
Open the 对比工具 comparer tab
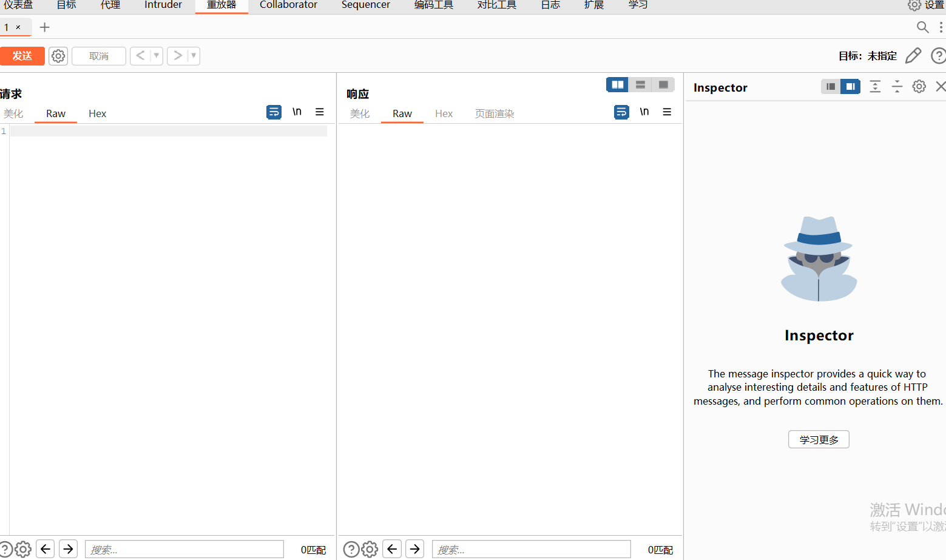point(496,5)
